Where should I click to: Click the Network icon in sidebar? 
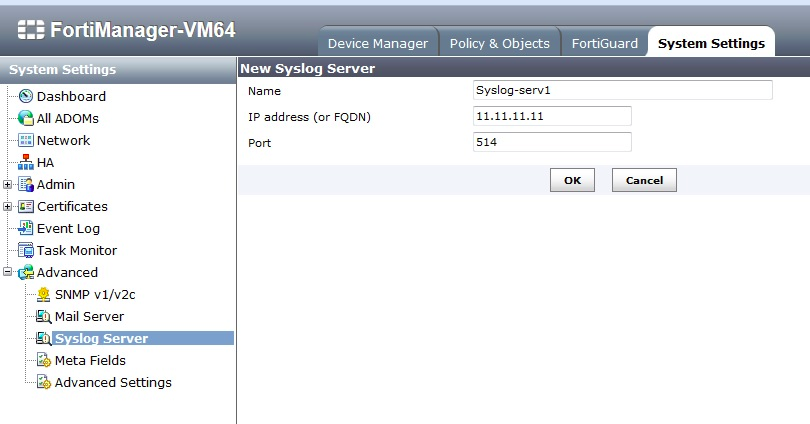[x=26, y=140]
